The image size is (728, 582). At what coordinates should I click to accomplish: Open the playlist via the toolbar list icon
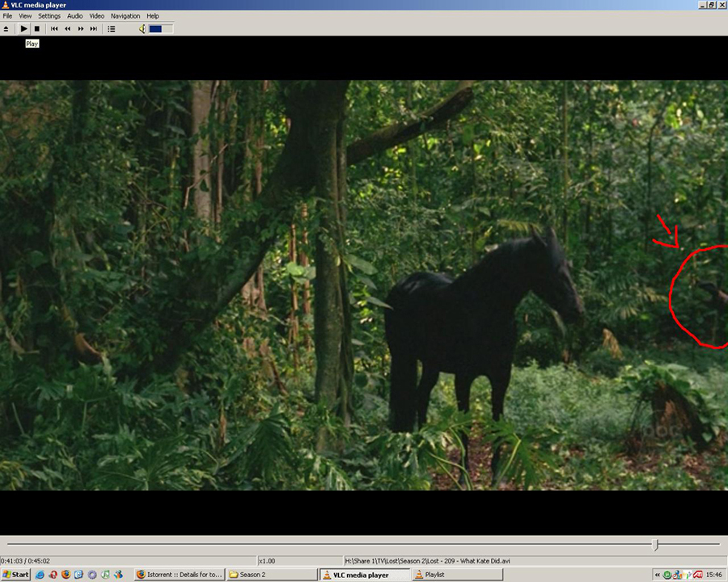[112, 29]
